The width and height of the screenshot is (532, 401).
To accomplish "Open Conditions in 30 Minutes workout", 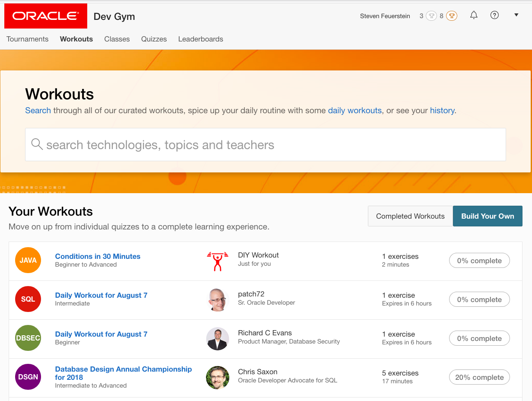I will 98,256.
